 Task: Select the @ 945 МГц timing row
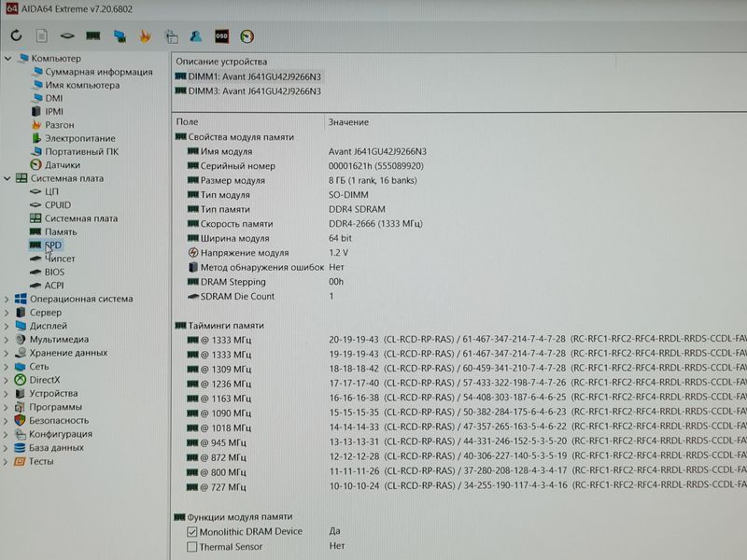(467, 442)
